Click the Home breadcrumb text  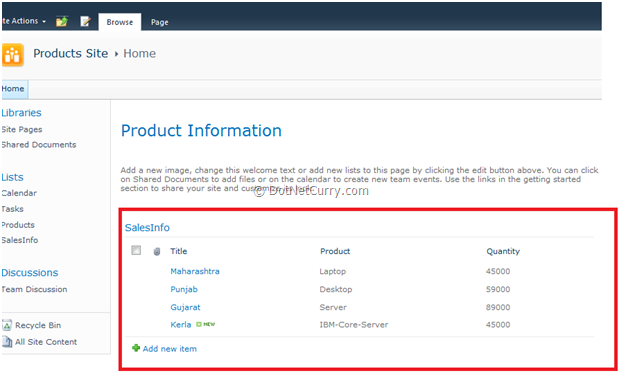pyautogui.click(x=139, y=54)
